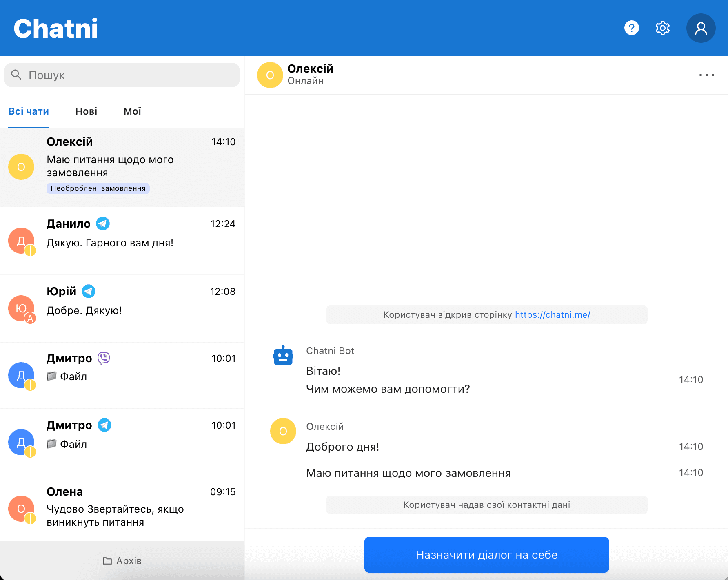Click Дмитро's Viber channel icon

(x=104, y=358)
